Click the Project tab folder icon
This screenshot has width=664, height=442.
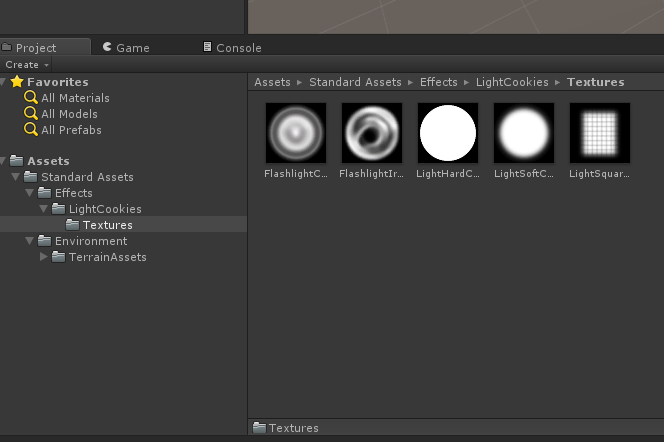(6, 47)
